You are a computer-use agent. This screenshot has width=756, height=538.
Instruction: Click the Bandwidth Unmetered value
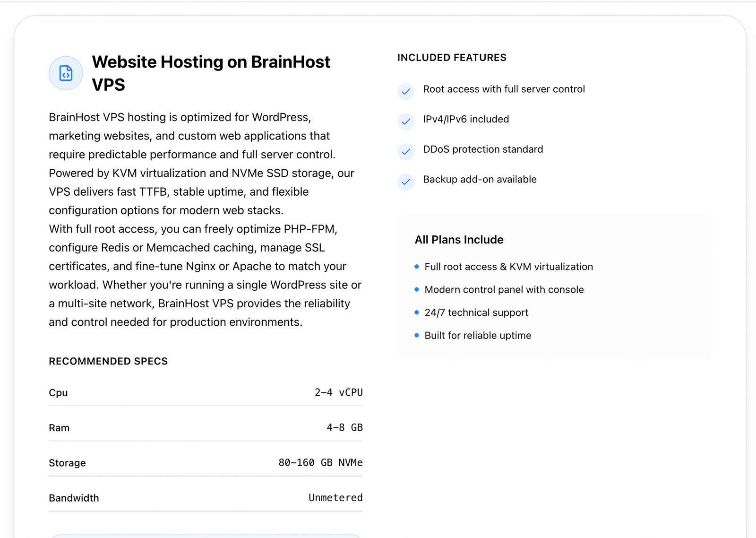coord(335,497)
